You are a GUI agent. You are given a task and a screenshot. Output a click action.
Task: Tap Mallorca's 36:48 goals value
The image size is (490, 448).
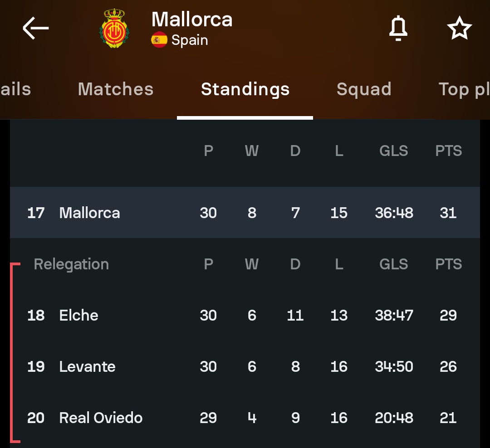[x=394, y=213]
